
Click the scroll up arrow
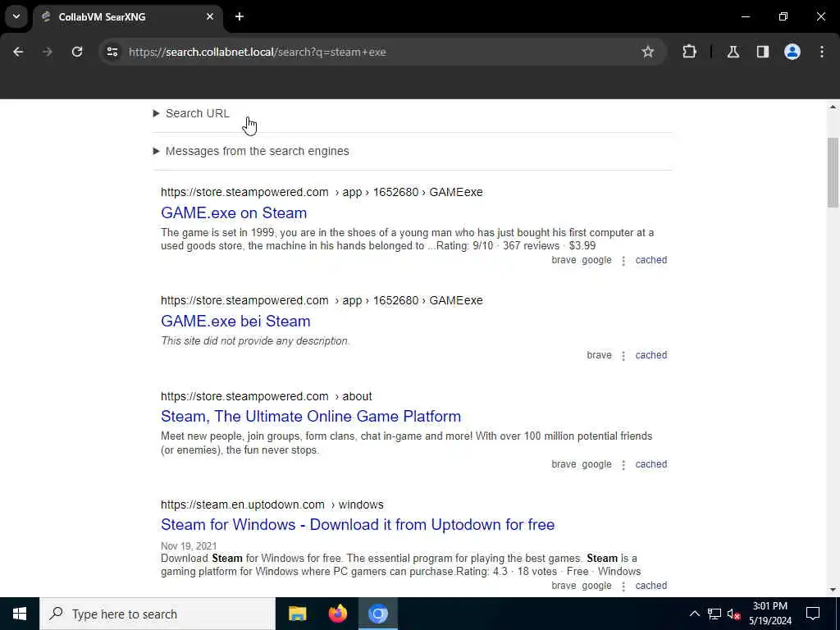pos(833,107)
